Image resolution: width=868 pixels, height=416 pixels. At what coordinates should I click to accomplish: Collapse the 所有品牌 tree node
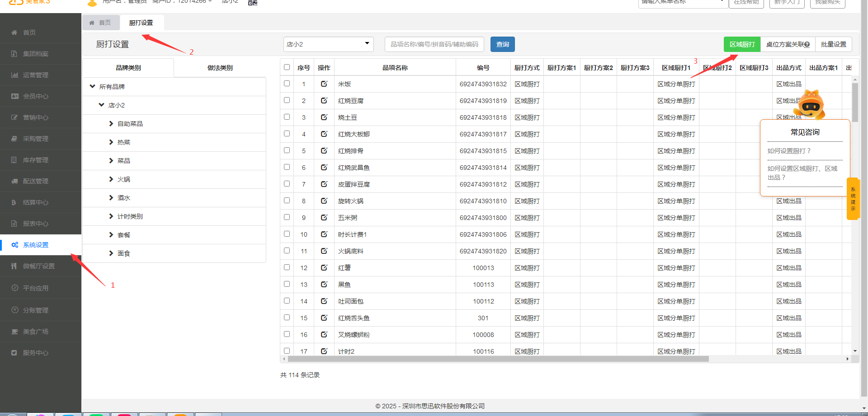[x=93, y=86]
